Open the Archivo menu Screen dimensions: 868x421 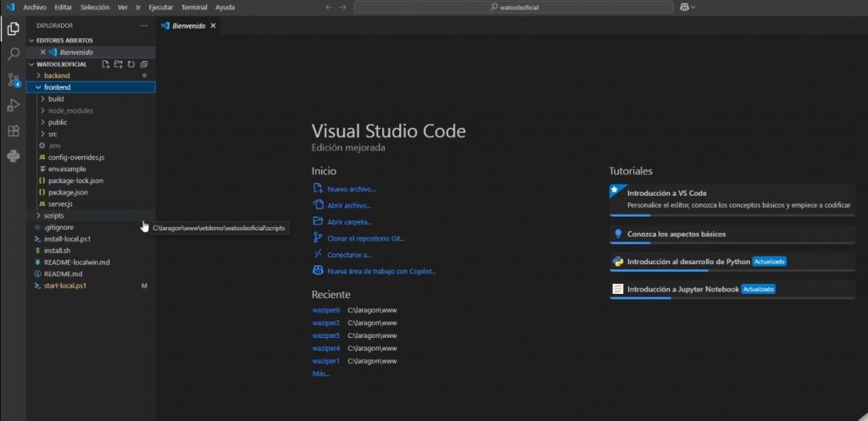point(35,7)
